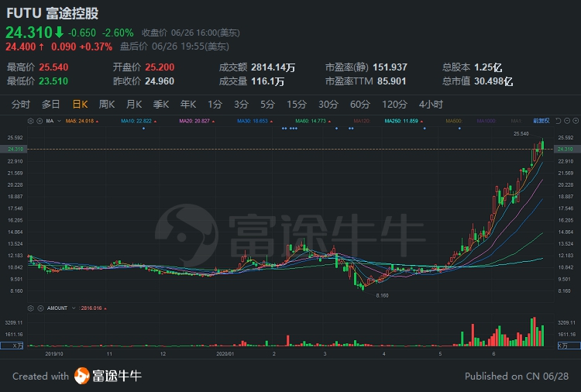The height and width of the screenshot is (392, 581).
Task: Switch to the 周K weekly tab
Action: pyautogui.click(x=107, y=105)
